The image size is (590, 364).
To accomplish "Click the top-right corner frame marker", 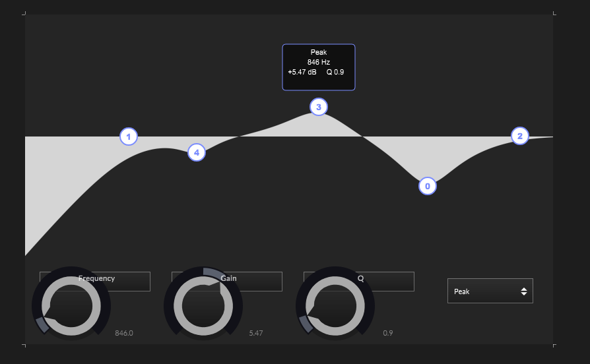I will coord(554,14).
